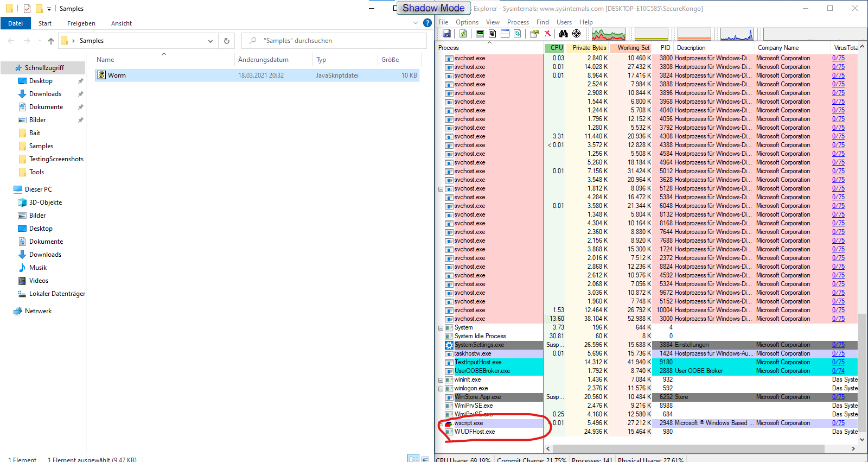Screen dimensions: 868x462
Task: Click the blue Help icon in File Explorer
Action: [x=427, y=23]
